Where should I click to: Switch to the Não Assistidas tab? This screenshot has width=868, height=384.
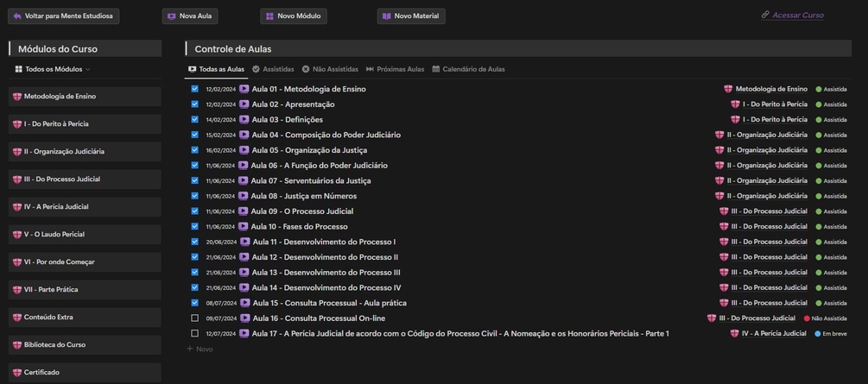(330, 69)
